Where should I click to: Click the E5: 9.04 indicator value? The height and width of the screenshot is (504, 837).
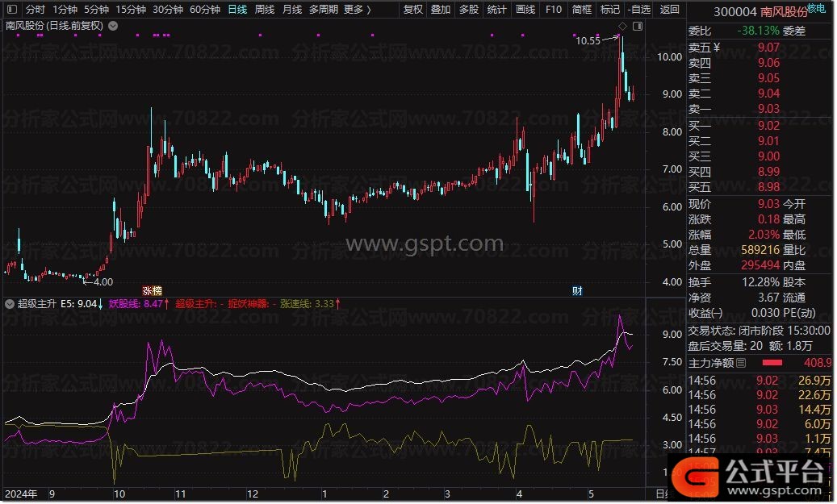78,304
